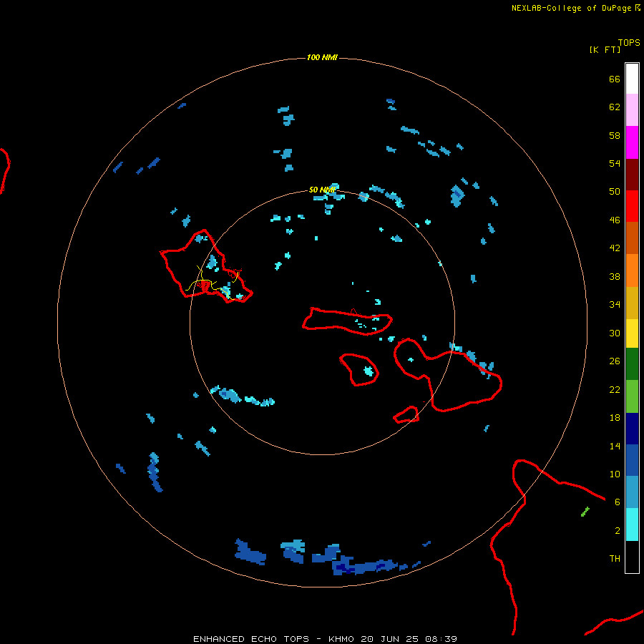This screenshot has width=644, height=644.
Task: Click the green echo near the Big Island coast
Action: [x=585, y=512]
